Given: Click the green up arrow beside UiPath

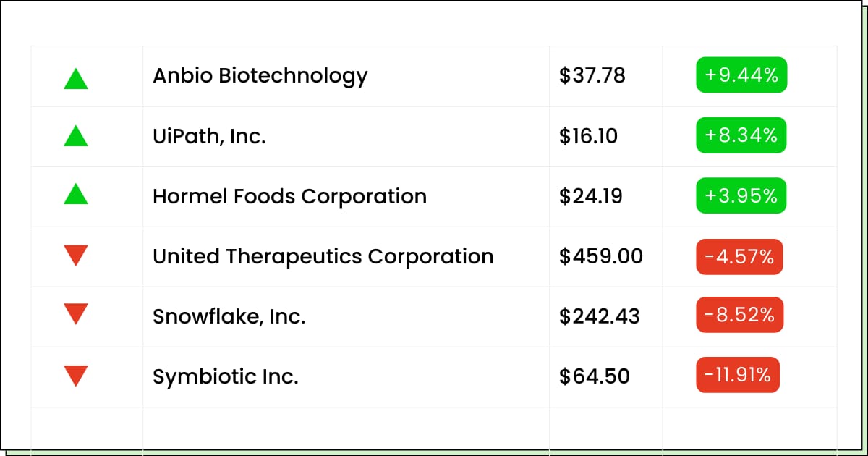Looking at the screenshot, I should (x=76, y=136).
